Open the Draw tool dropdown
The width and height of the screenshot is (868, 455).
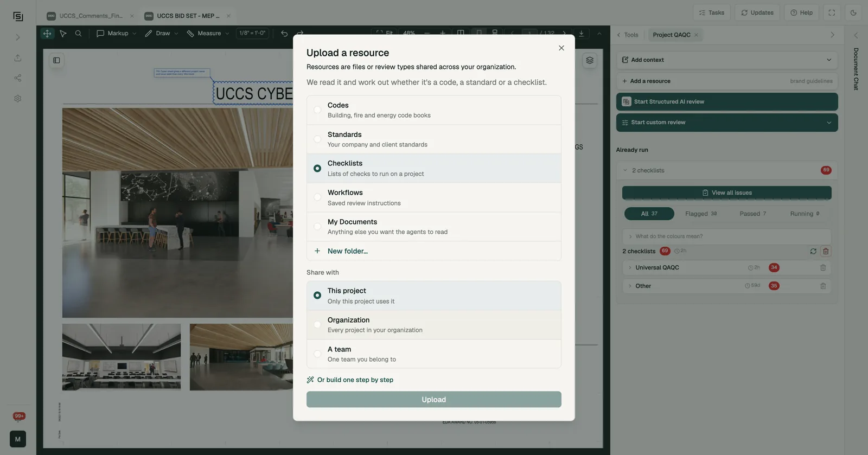pos(161,34)
